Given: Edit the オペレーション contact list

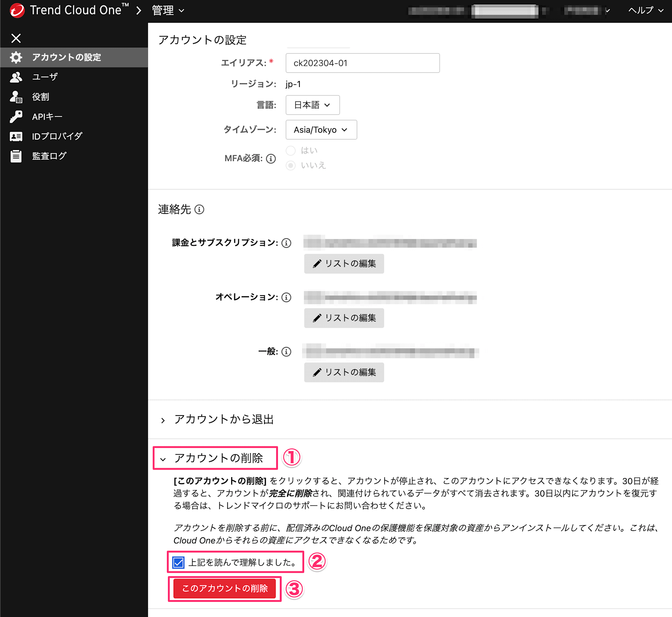Looking at the screenshot, I should (344, 318).
